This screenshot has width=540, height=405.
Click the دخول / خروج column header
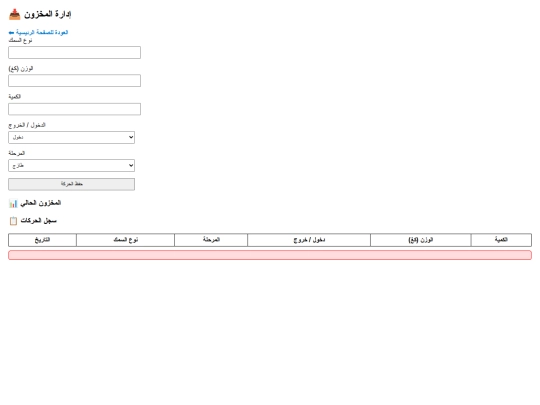tap(309, 240)
